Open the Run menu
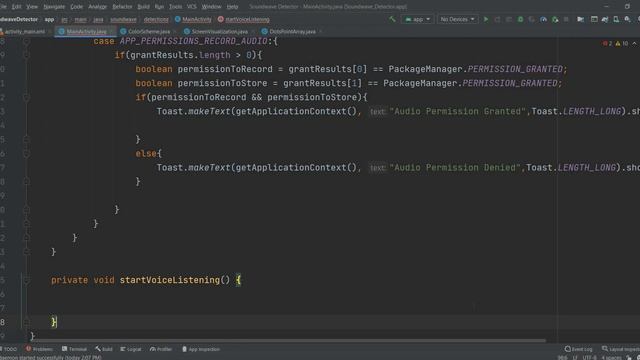Viewport: 640px width, 360px height. point(159,7)
